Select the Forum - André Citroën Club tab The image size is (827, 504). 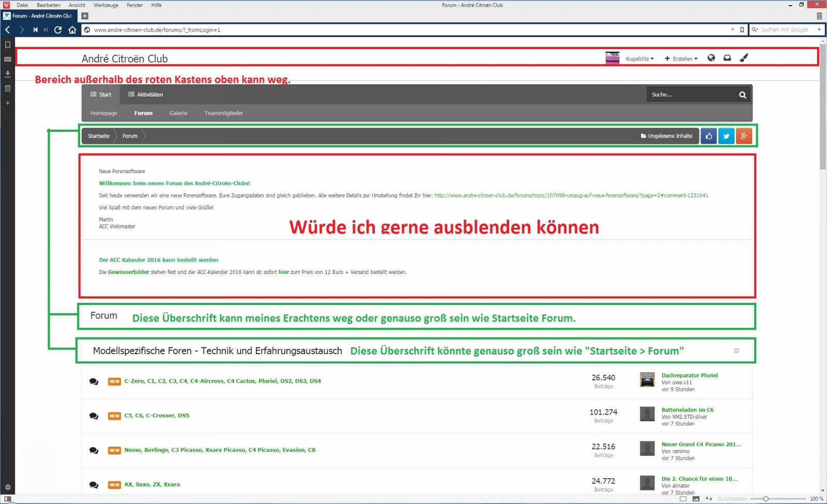click(x=40, y=16)
